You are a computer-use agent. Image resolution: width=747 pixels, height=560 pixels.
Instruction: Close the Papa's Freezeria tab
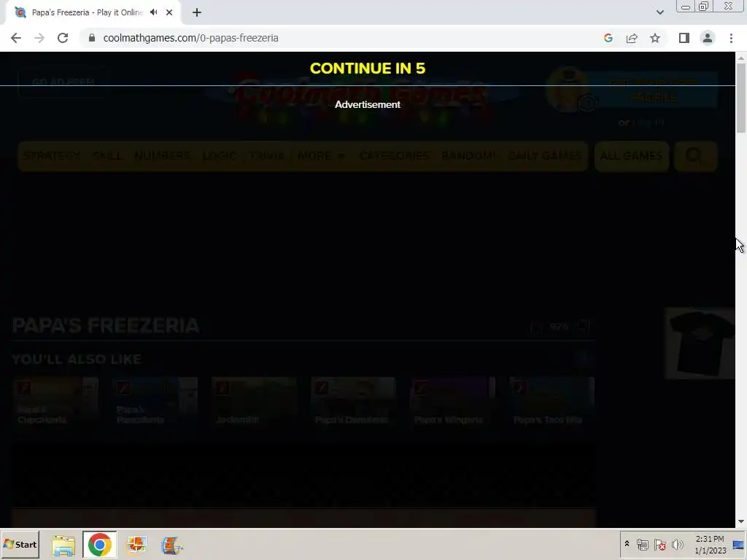pos(169,12)
